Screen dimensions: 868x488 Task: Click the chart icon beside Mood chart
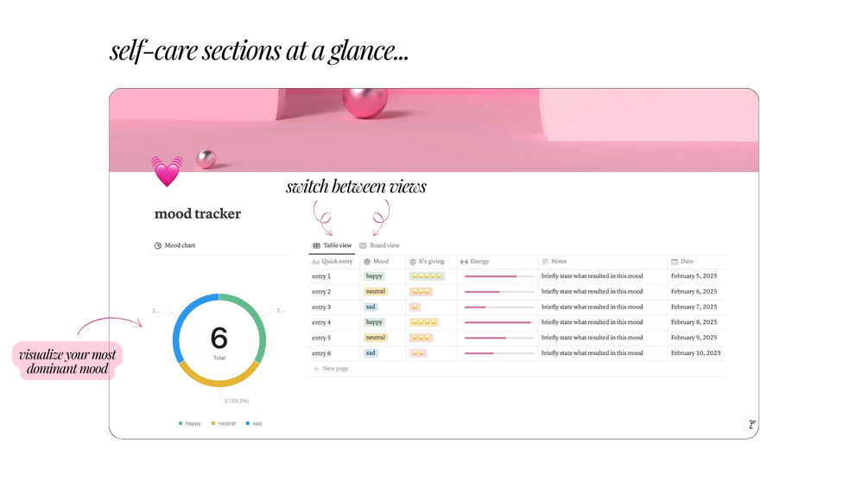point(158,245)
